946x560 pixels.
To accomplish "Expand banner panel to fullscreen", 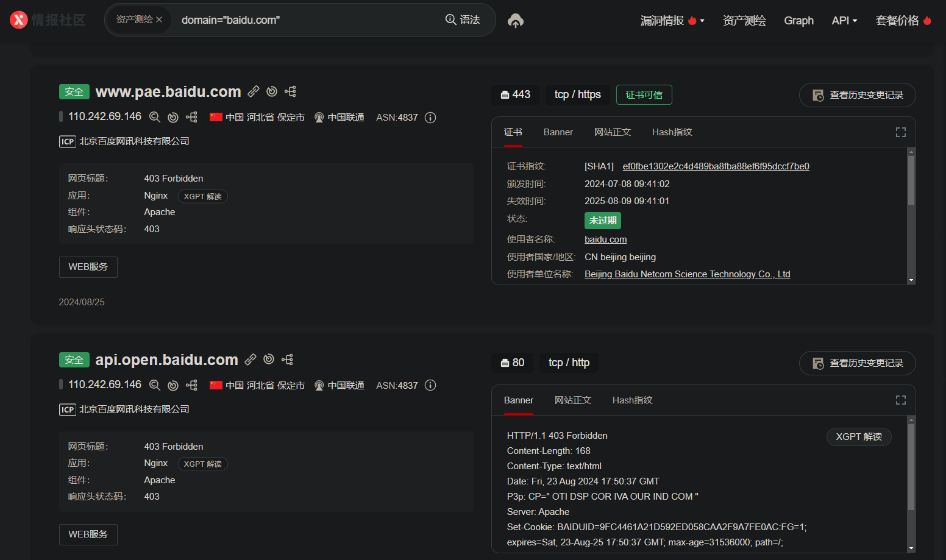I will click(901, 400).
